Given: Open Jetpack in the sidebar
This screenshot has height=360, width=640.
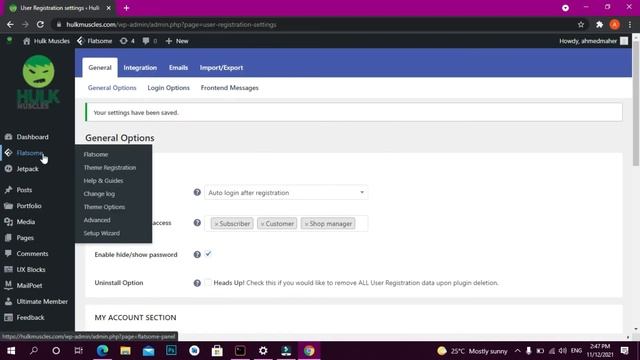Looking at the screenshot, I should tap(27, 169).
